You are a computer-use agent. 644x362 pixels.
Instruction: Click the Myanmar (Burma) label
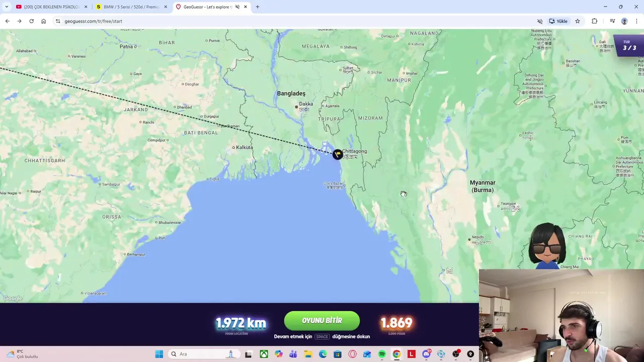point(482,186)
